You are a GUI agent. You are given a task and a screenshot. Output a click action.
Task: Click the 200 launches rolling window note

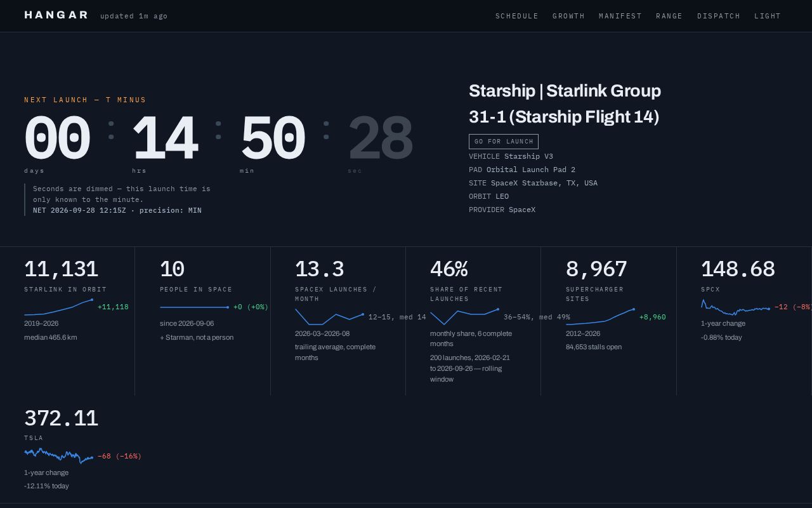[470, 368]
